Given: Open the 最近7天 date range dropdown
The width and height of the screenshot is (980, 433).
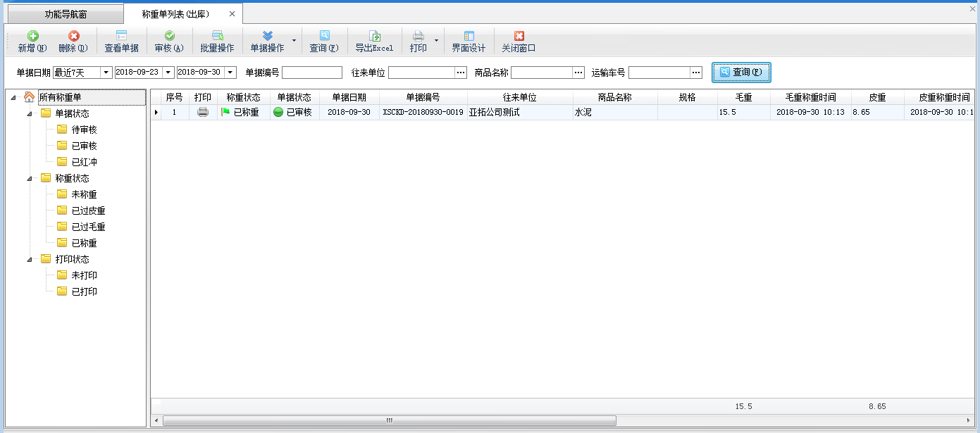Looking at the screenshot, I should tap(106, 73).
